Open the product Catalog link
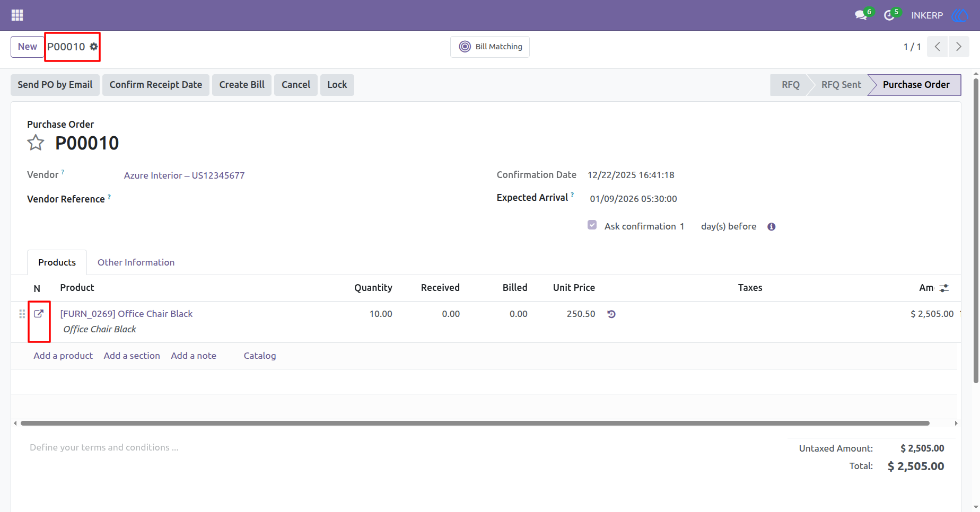Screen dimensions: 980x512 click(x=260, y=356)
